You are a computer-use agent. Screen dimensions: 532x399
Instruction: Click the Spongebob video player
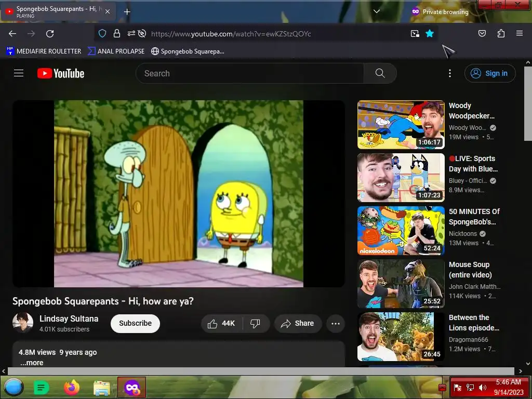(179, 194)
